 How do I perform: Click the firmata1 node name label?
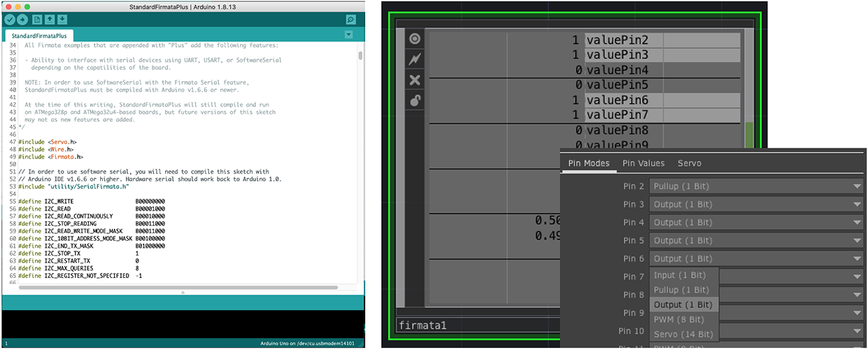pyautogui.click(x=422, y=325)
